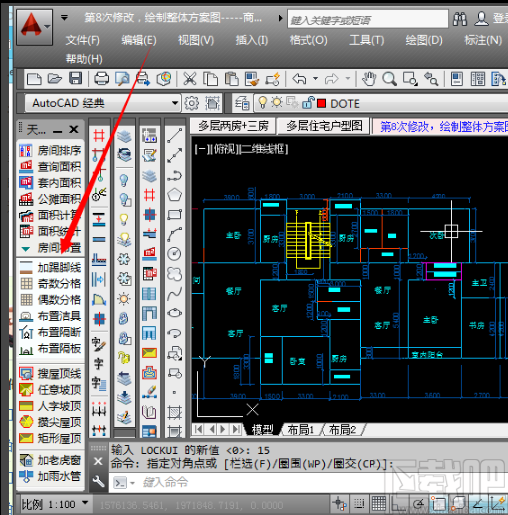
Task: Switch to the 布局2 layout tab
Action: pyautogui.click(x=342, y=430)
